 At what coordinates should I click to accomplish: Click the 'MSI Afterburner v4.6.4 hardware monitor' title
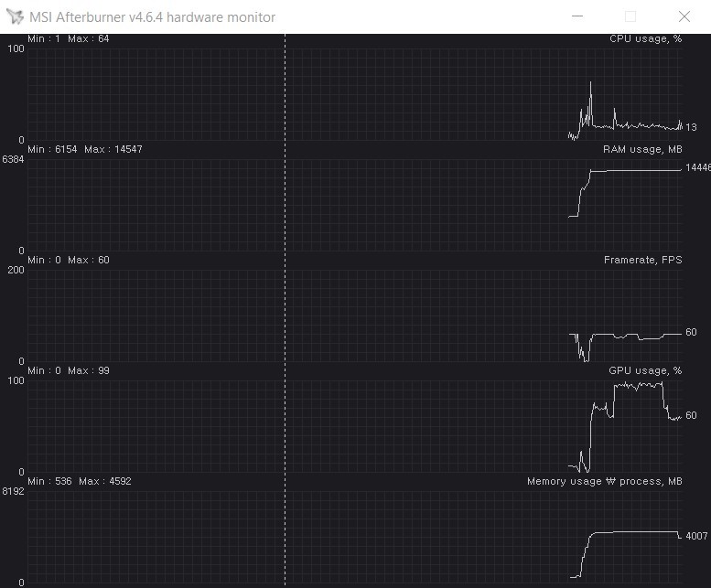point(152,17)
